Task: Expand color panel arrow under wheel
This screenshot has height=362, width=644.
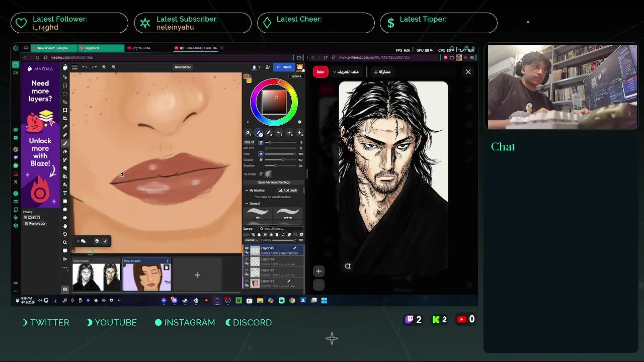Action: coord(248,121)
